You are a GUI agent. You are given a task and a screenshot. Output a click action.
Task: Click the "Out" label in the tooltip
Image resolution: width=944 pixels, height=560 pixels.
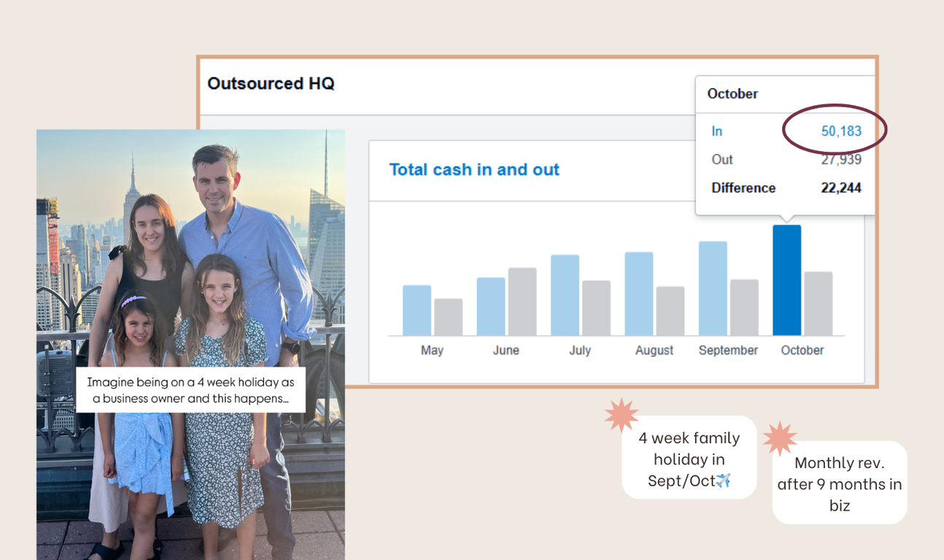pos(722,160)
